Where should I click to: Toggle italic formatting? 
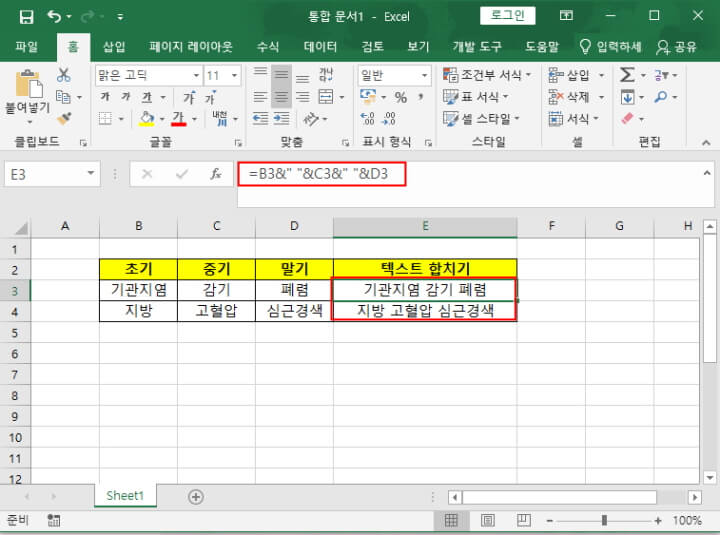(x=126, y=97)
